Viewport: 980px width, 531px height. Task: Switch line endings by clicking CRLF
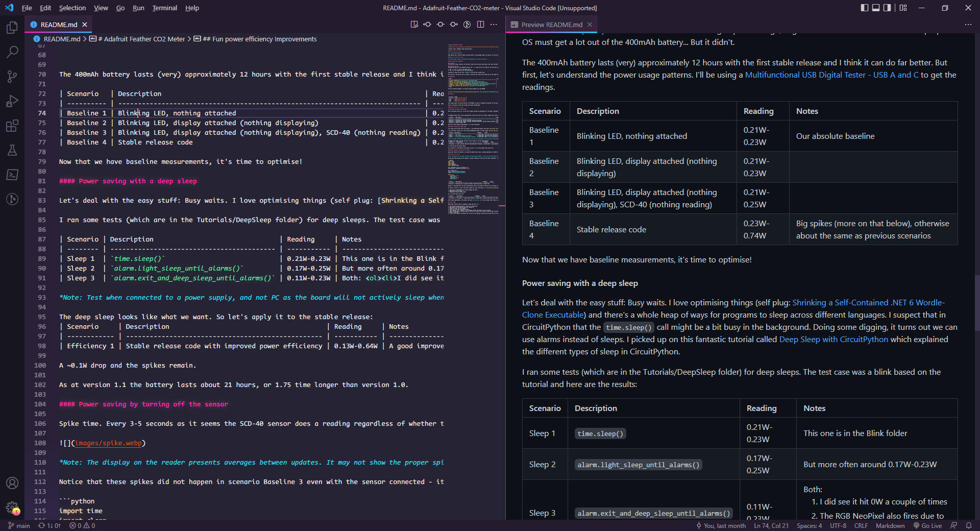click(861, 526)
